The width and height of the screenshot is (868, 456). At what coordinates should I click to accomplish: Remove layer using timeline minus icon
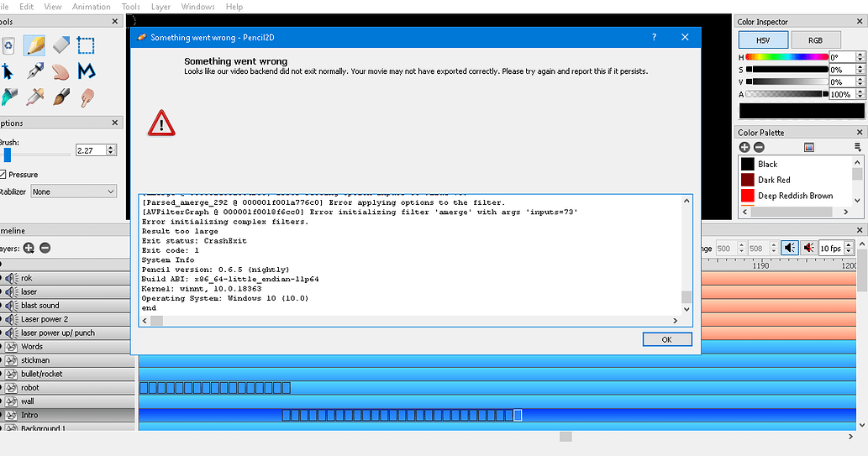pyautogui.click(x=45, y=248)
